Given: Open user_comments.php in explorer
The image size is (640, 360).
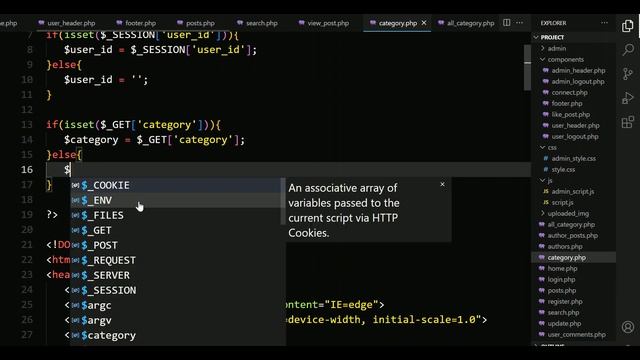Looking at the screenshot, I should tap(576, 335).
